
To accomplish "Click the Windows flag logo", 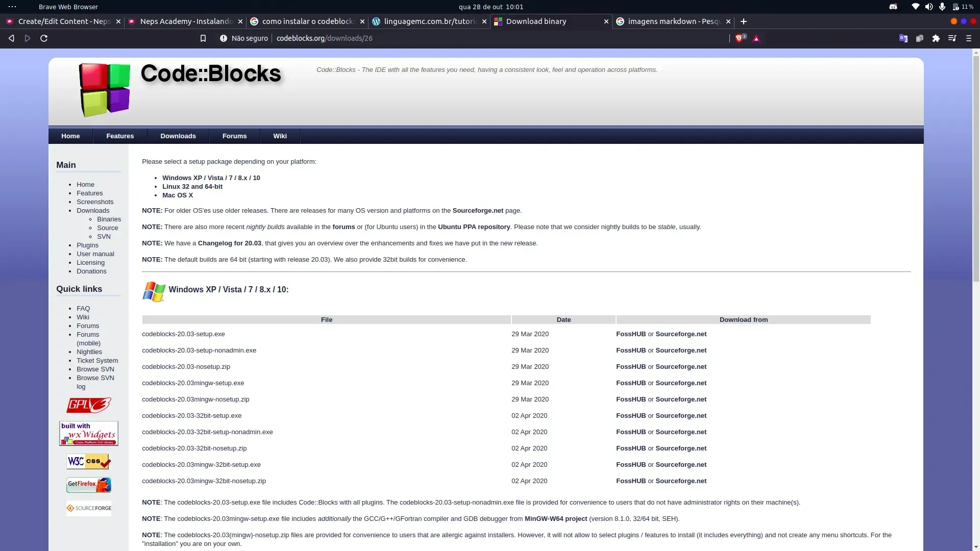I will coord(154,291).
